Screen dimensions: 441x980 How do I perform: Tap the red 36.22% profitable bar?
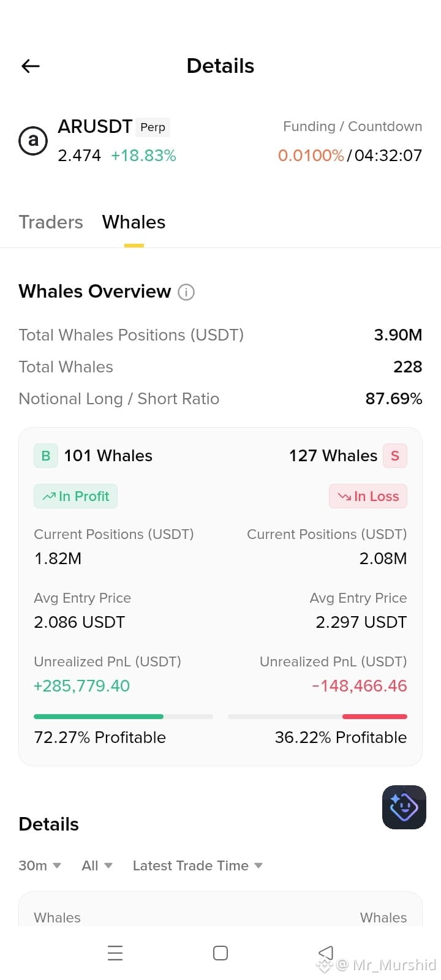point(317,717)
